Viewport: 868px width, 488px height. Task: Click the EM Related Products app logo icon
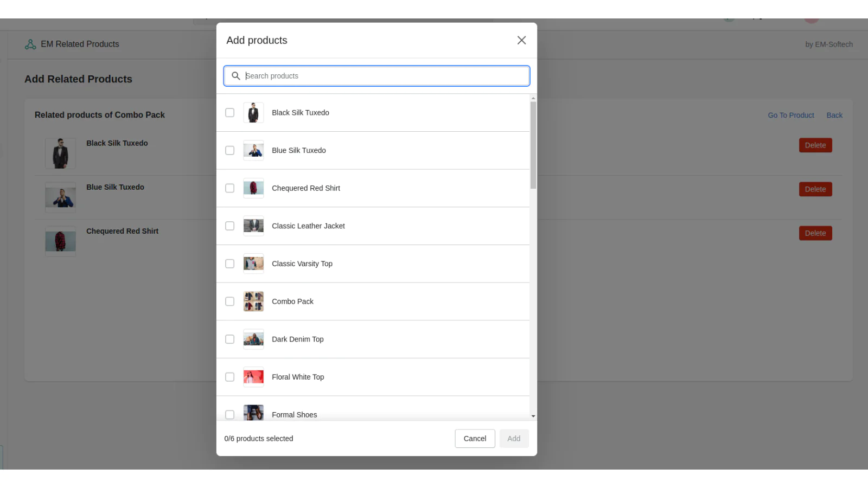pyautogui.click(x=30, y=44)
